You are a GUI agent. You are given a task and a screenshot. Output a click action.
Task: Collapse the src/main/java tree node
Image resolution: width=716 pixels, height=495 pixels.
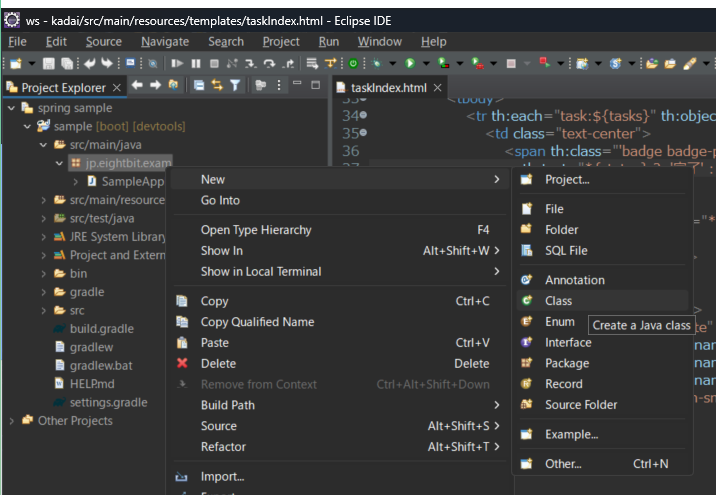pyautogui.click(x=43, y=145)
